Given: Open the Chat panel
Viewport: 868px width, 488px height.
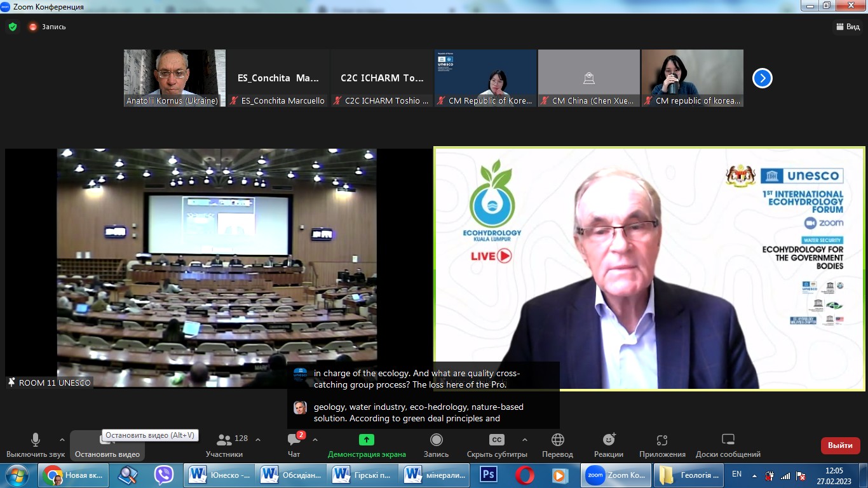Looking at the screenshot, I should 294,440.
